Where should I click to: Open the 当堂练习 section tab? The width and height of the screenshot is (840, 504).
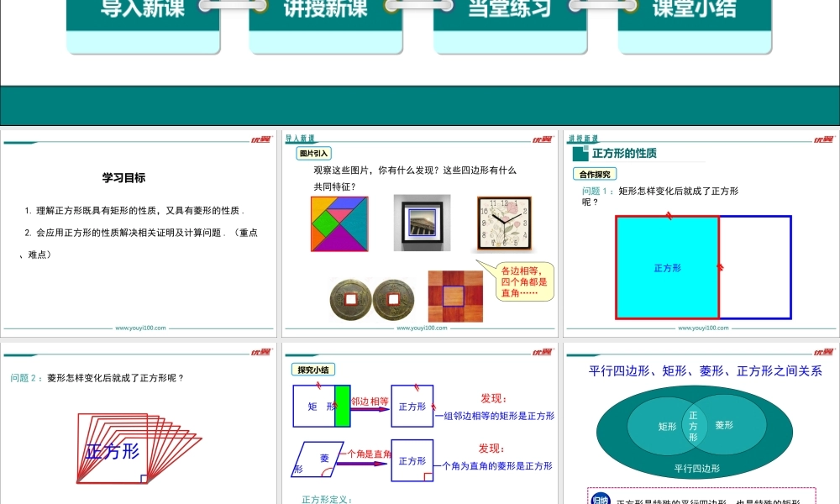pyautogui.click(x=510, y=10)
